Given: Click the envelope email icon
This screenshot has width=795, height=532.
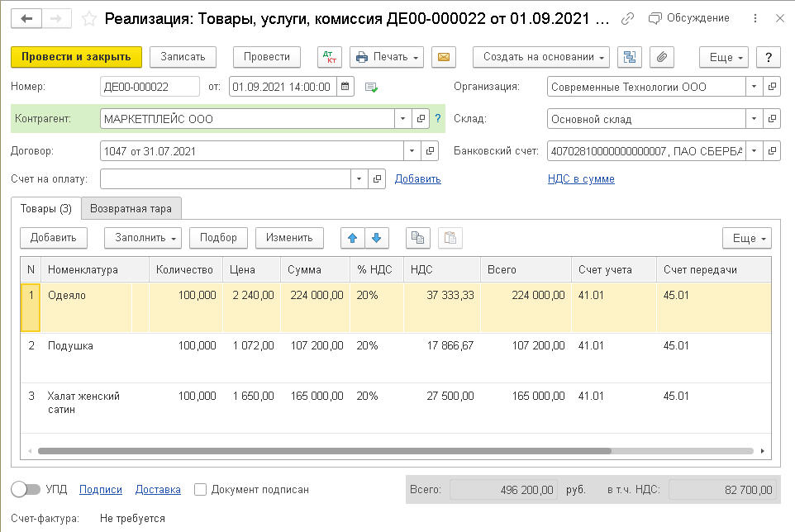Looking at the screenshot, I should point(444,57).
